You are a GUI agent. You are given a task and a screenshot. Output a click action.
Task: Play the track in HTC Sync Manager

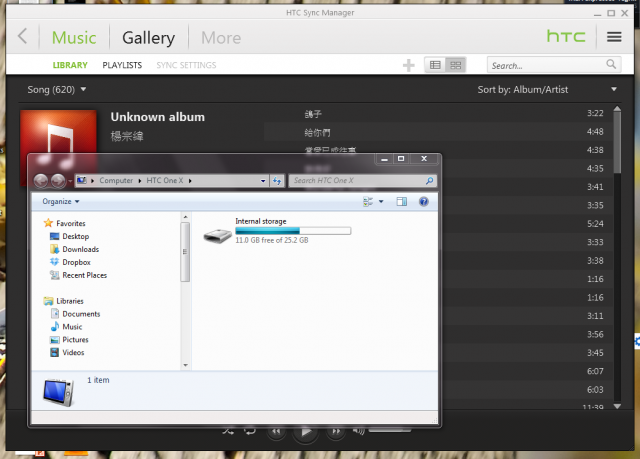pyautogui.click(x=306, y=431)
